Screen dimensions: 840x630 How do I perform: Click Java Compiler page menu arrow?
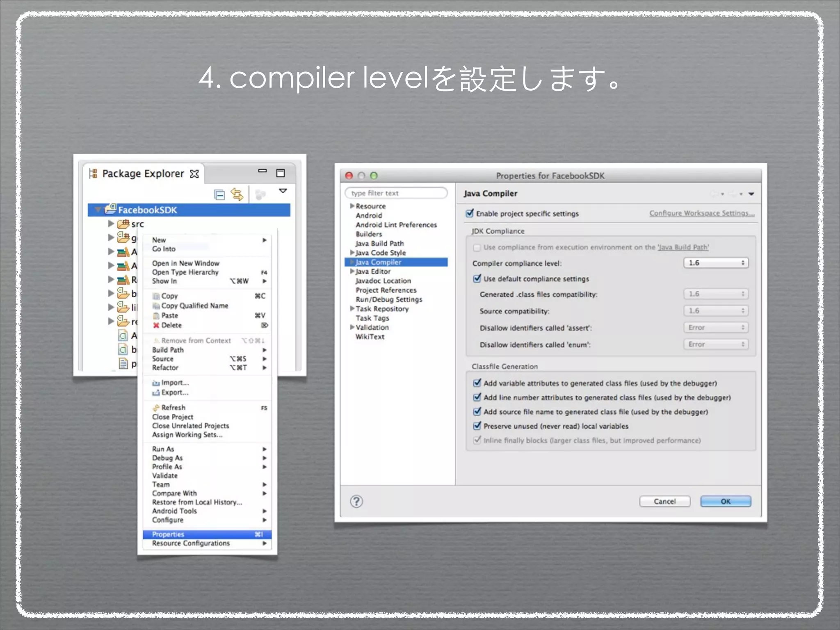click(x=751, y=194)
